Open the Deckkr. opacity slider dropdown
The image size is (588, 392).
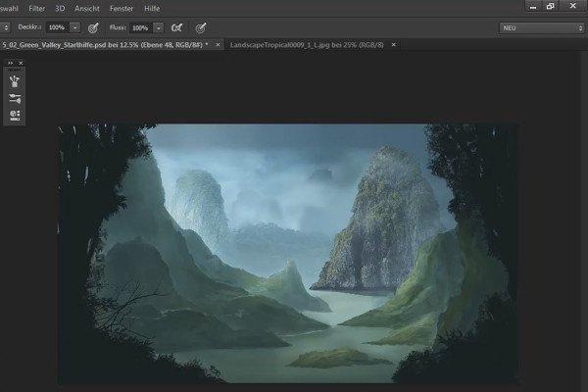point(75,27)
